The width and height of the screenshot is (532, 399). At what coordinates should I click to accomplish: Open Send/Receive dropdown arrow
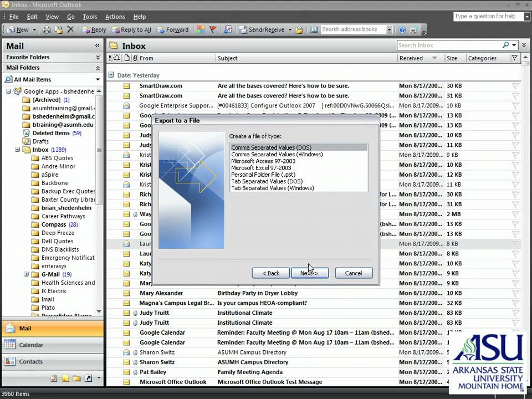[x=290, y=30]
